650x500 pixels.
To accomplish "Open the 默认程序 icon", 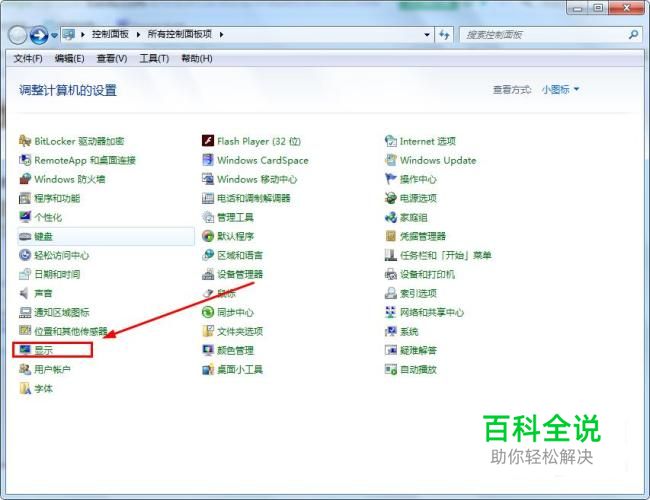I will tap(208, 236).
